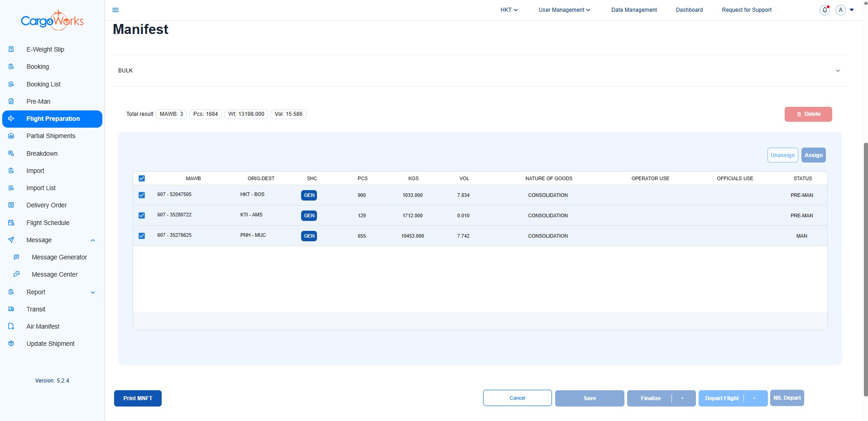Toggle the select-all header checkbox

click(x=142, y=178)
